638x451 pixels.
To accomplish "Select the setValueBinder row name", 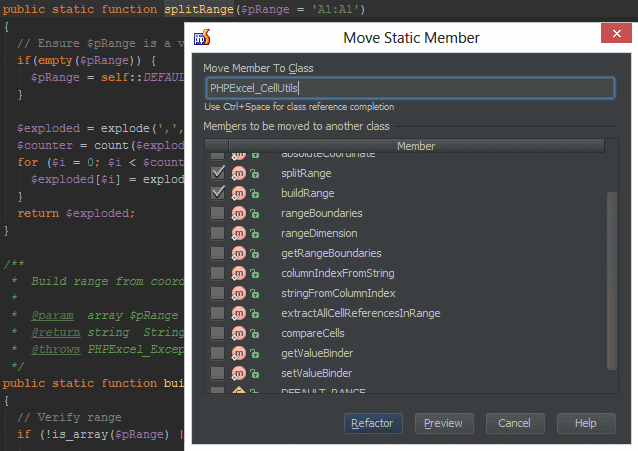I will coord(317,373).
